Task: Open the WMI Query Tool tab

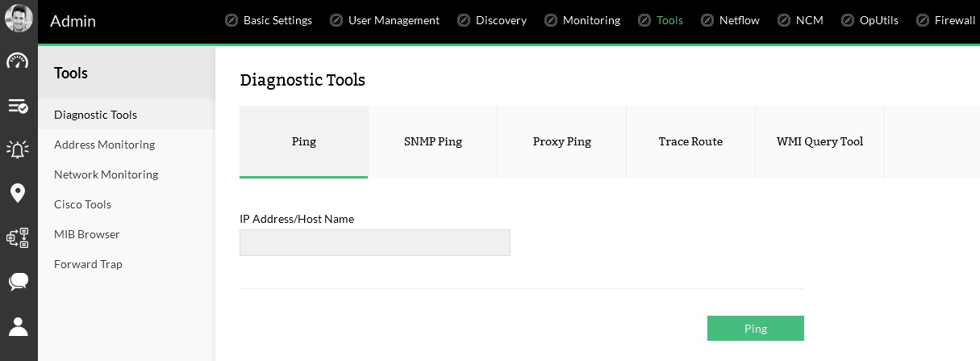Action: (819, 142)
